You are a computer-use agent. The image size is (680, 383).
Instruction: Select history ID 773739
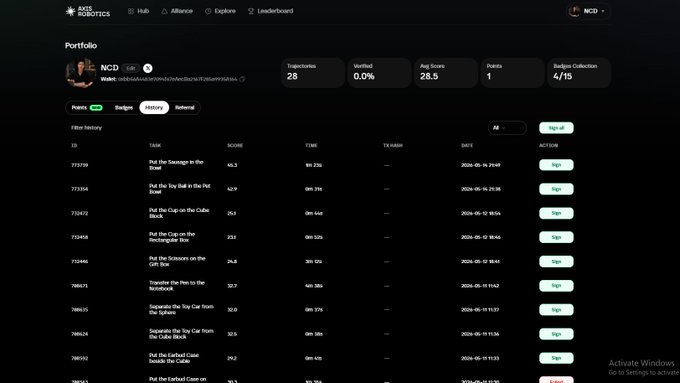pyautogui.click(x=80, y=165)
